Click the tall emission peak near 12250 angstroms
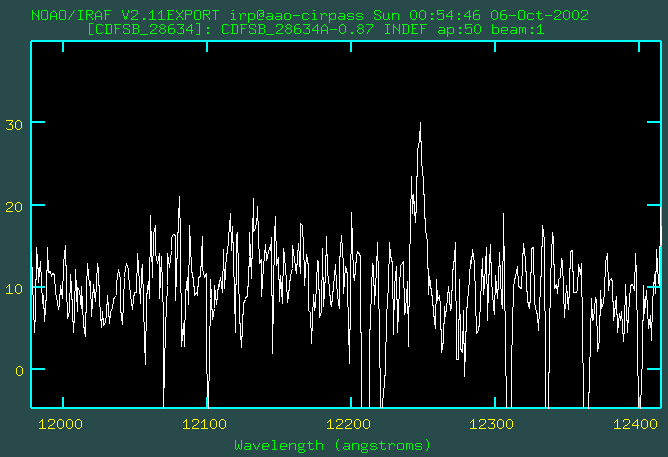The width and height of the screenshot is (668, 457). [420, 125]
